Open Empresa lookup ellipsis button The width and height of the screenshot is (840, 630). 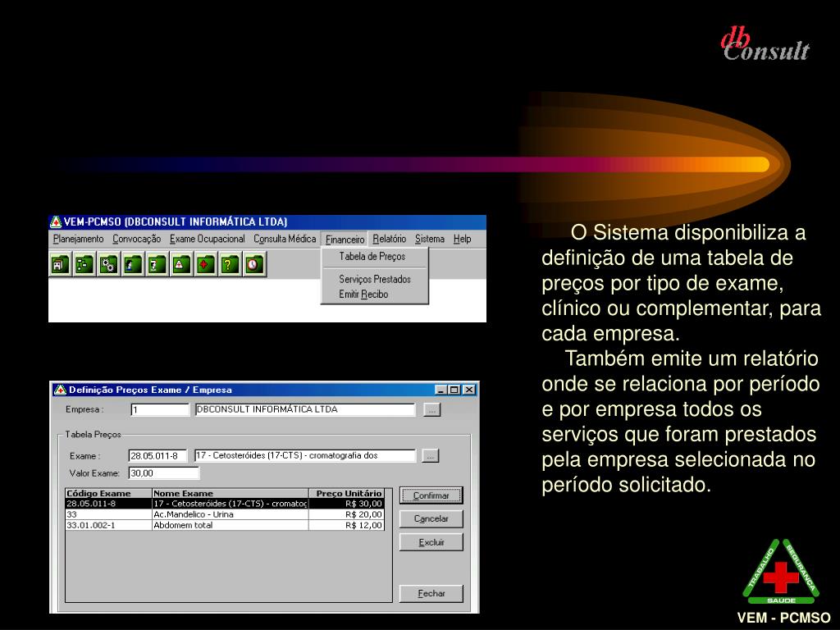point(431,410)
